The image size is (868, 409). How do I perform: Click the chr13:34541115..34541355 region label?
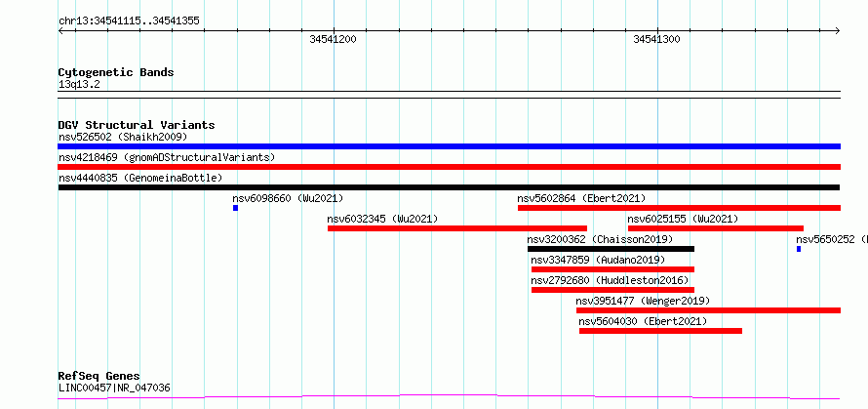129,21
